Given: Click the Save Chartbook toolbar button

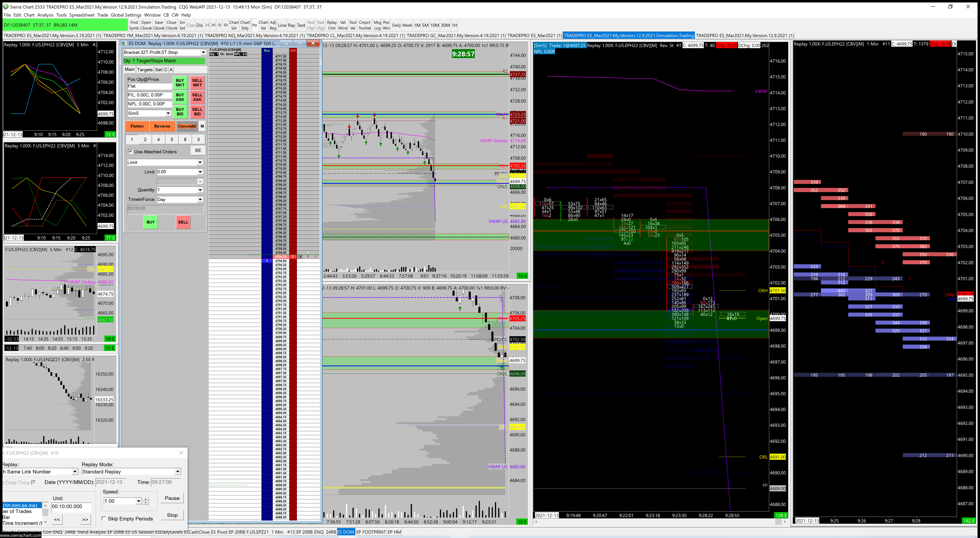Looking at the screenshot, I should click(159, 25).
